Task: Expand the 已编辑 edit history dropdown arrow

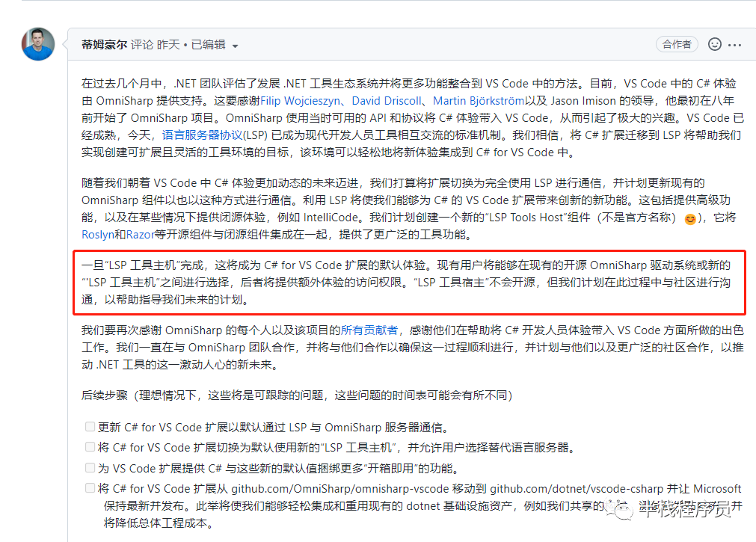Action: click(236, 46)
